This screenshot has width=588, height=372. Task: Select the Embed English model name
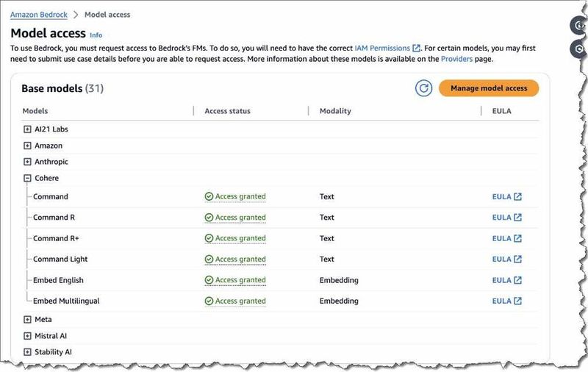click(x=58, y=280)
